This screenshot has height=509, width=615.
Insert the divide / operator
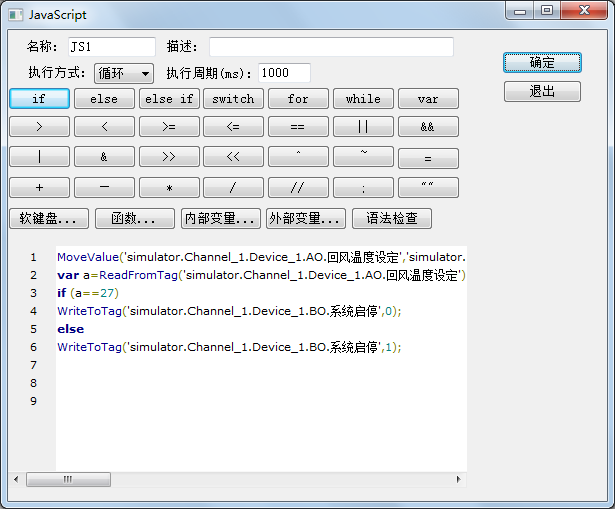coord(233,187)
